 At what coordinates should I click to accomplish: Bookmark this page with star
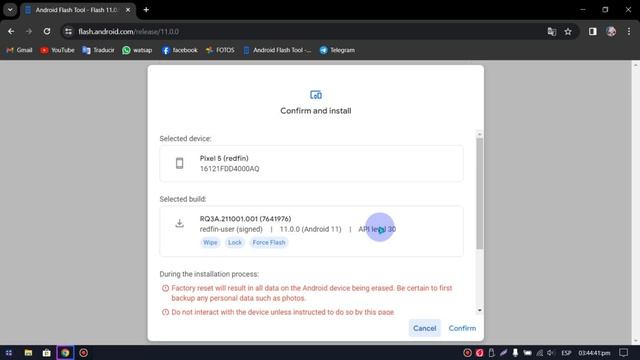pos(568,31)
